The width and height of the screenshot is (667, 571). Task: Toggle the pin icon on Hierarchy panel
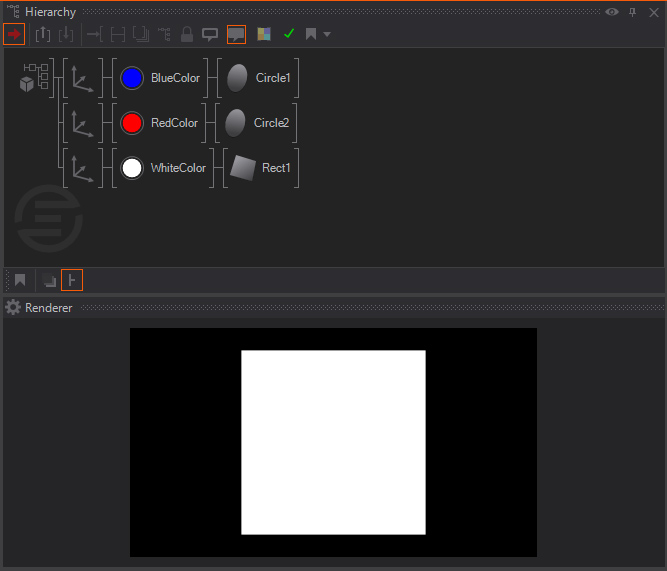coord(632,12)
